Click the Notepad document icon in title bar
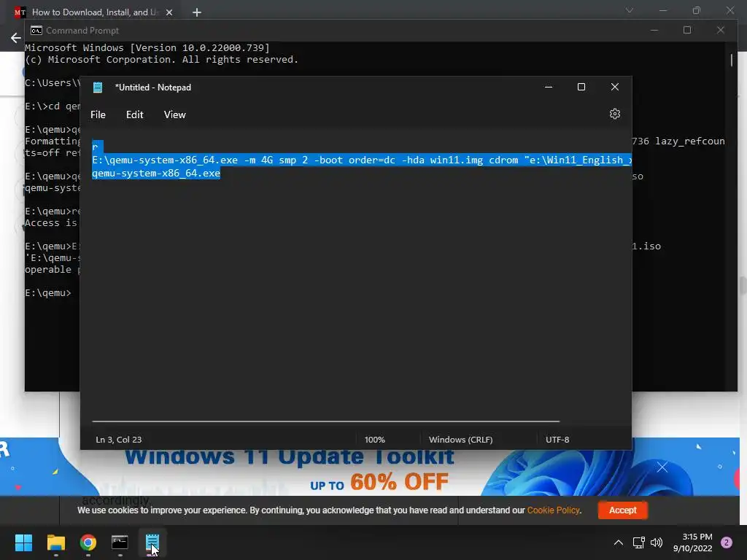The height and width of the screenshot is (560, 747). tap(98, 87)
